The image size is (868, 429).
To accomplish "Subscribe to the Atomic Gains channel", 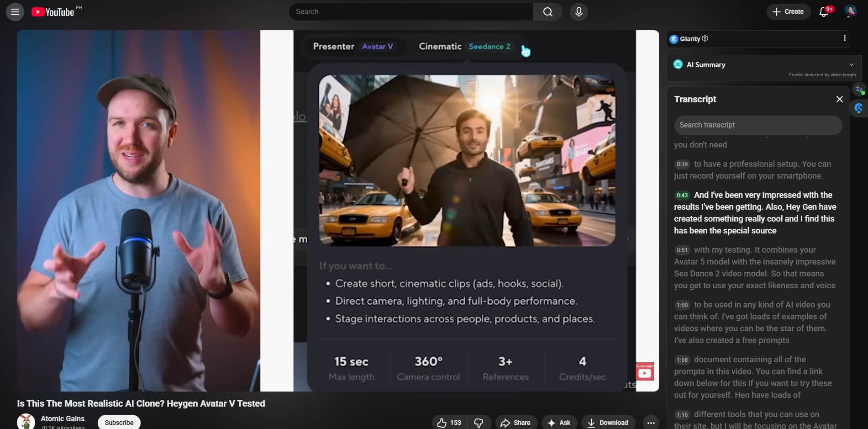I will point(119,423).
